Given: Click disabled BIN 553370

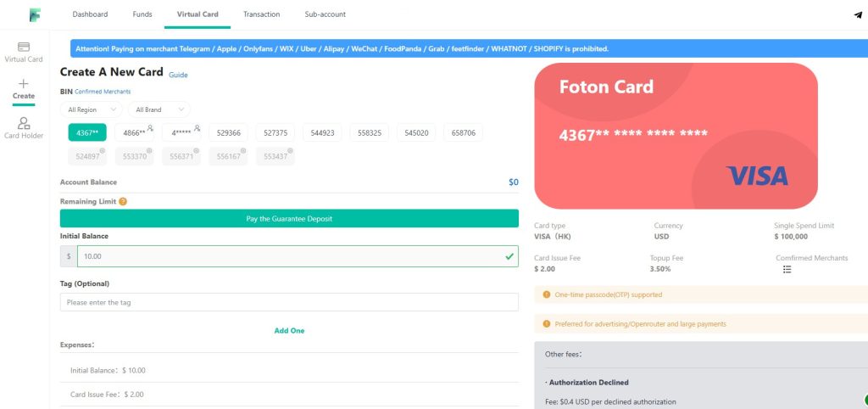Looking at the screenshot, I should coord(134,157).
